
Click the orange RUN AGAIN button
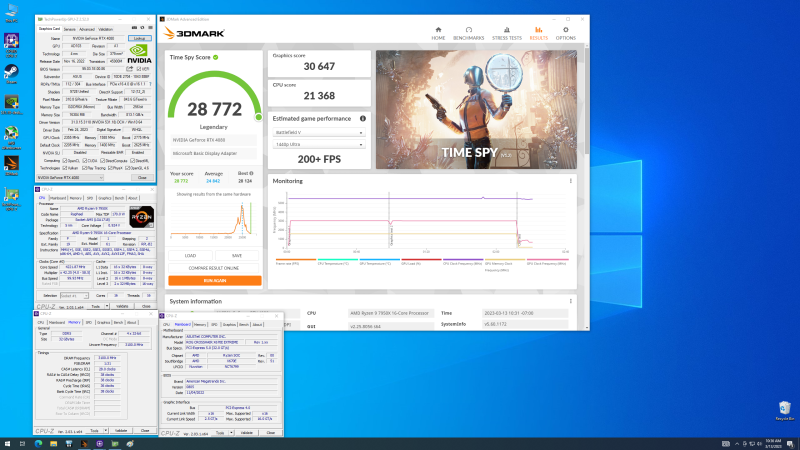click(215, 280)
